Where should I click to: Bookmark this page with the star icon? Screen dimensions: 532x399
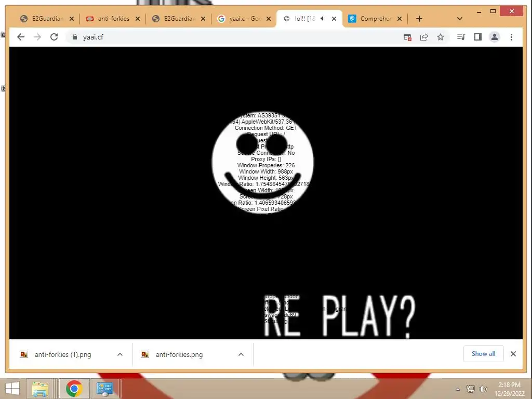click(x=441, y=37)
